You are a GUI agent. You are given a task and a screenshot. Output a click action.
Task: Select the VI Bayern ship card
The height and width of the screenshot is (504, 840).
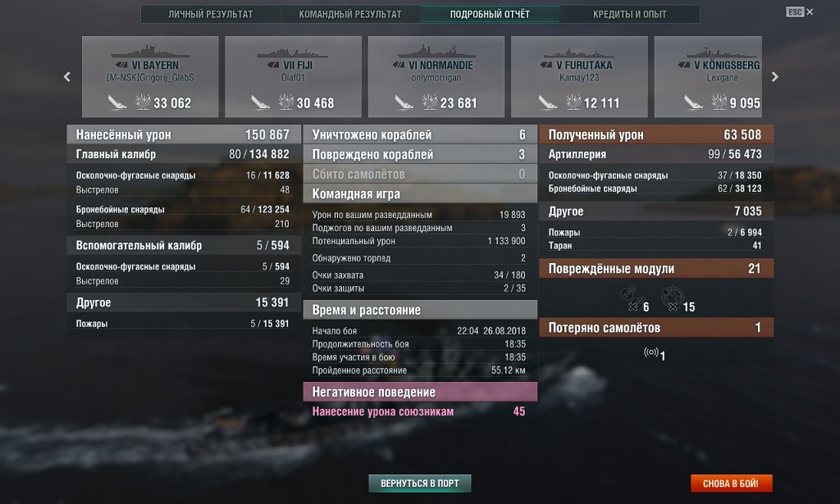(x=150, y=76)
